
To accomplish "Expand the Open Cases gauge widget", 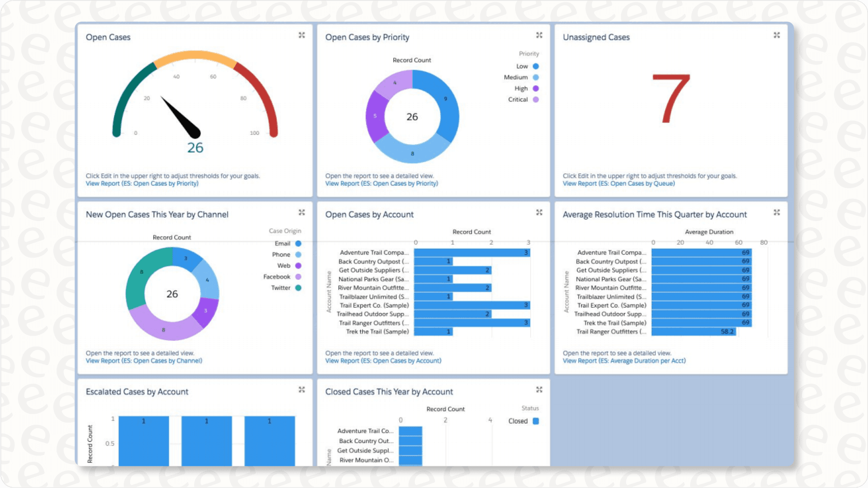I will click(302, 35).
